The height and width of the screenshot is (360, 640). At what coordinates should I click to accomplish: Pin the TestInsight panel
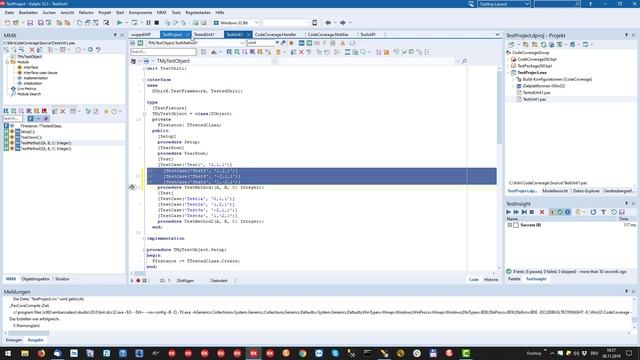(626, 203)
